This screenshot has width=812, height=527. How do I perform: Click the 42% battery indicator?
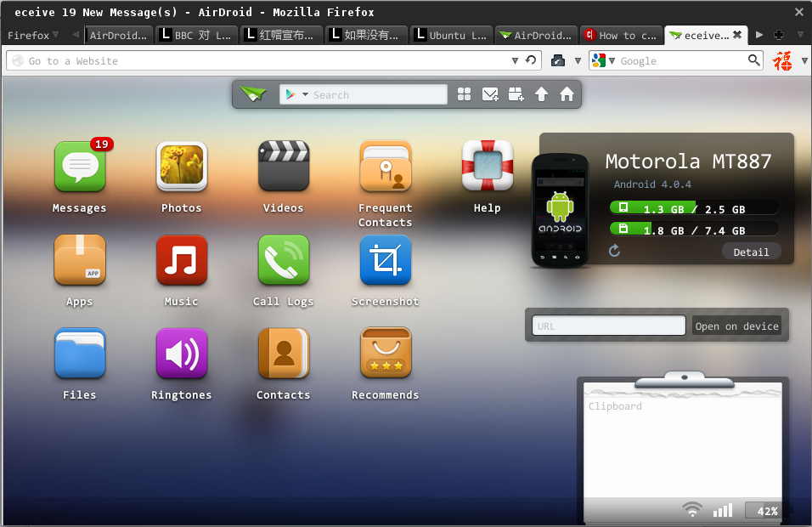pos(767,510)
